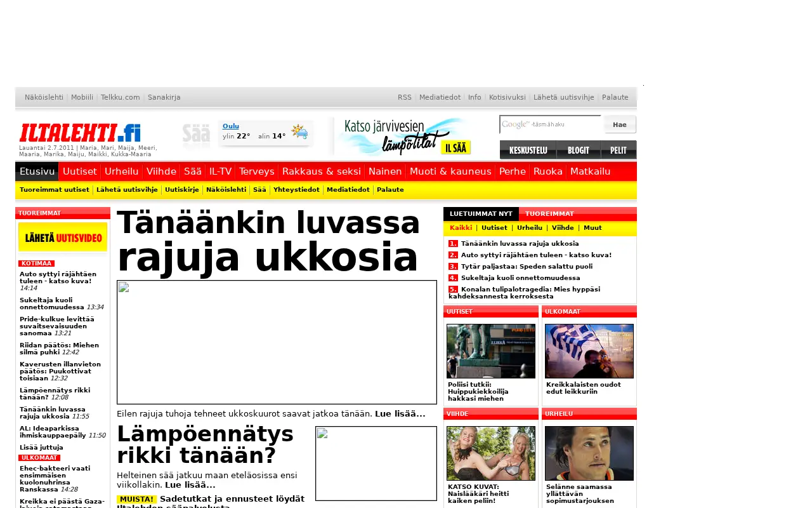Open the Ulkomaat Greek flag thumbnail
This screenshot has width=812, height=508.
[589, 351]
